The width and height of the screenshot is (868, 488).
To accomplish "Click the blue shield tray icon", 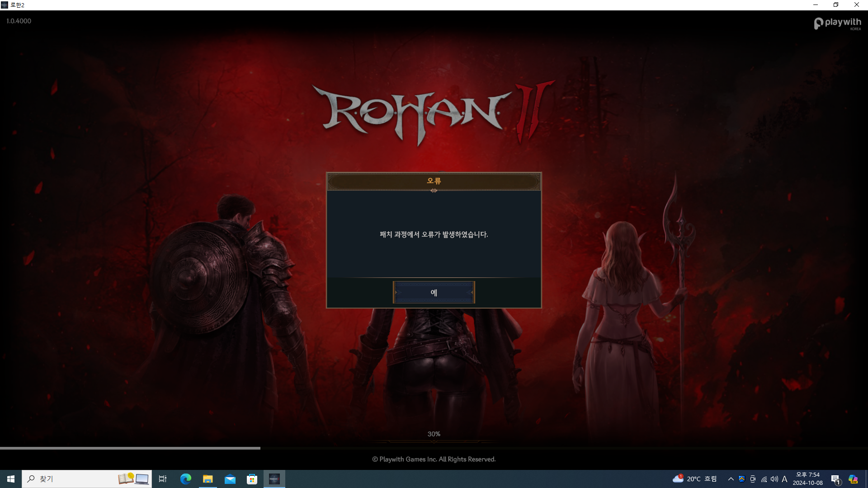I will (x=741, y=479).
